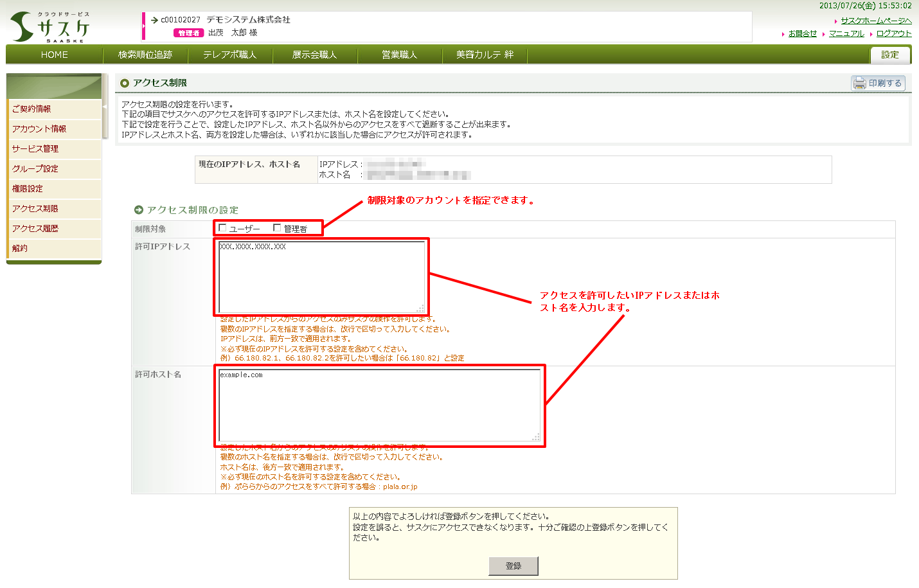The image size is (919, 588).
Task: Open the HOME menu tab
Action: coord(55,55)
